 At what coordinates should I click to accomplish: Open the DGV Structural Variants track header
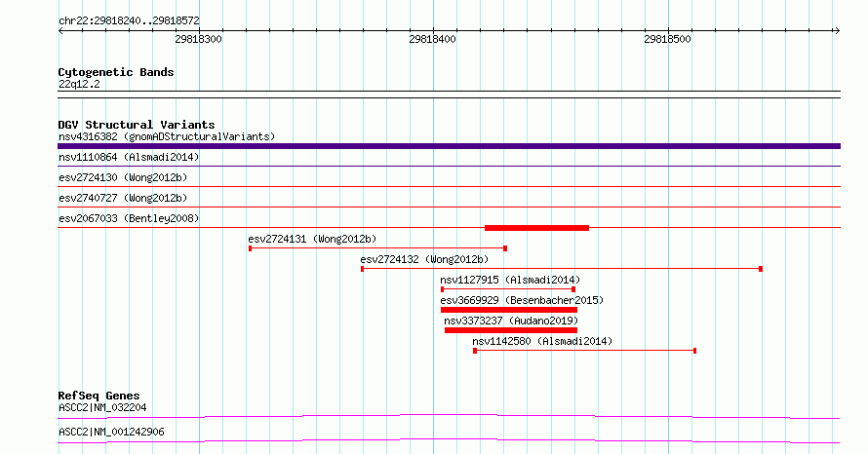click(x=137, y=125)
